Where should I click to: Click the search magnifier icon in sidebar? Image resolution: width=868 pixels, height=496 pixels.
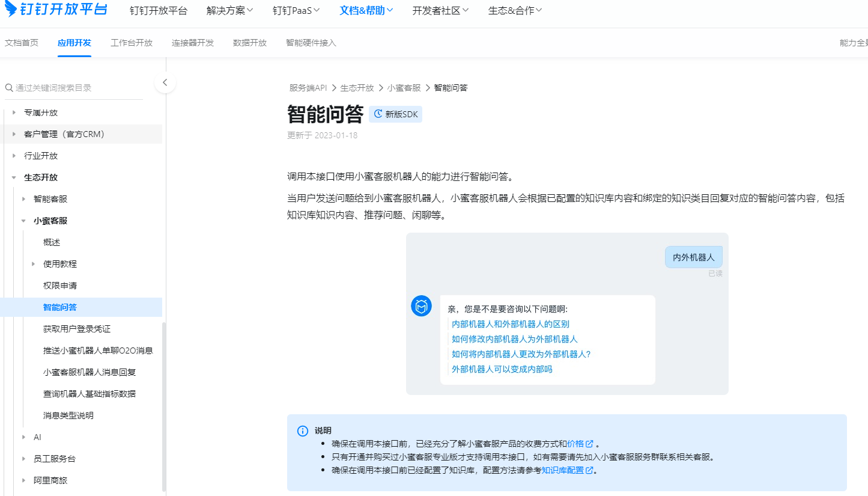(9, 88)
